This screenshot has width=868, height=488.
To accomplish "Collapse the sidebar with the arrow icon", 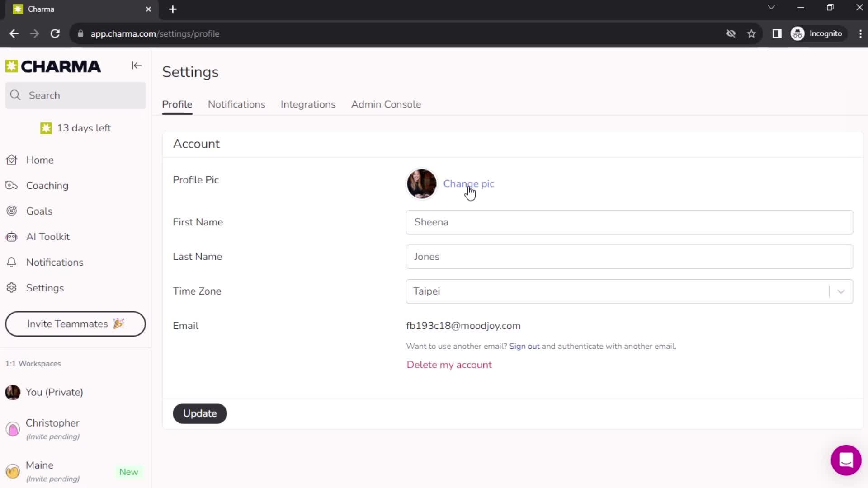I will (137, 66).
